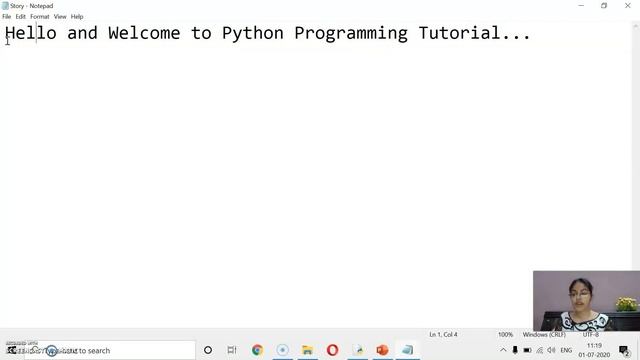Click the Cortana circle icon on taskbar
Viewport: 640px width, 360px height.
tap(208, 350)
